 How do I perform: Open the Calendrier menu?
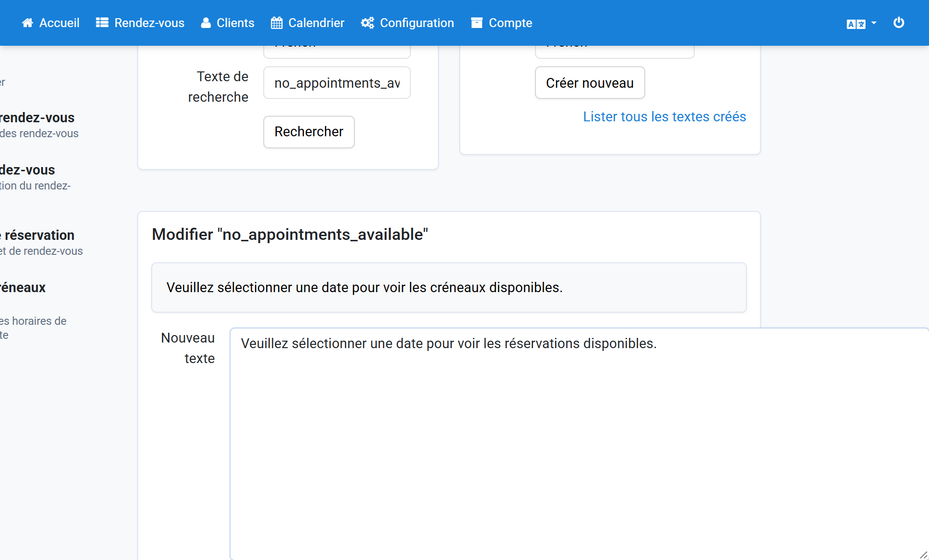[x=308, y=23]
